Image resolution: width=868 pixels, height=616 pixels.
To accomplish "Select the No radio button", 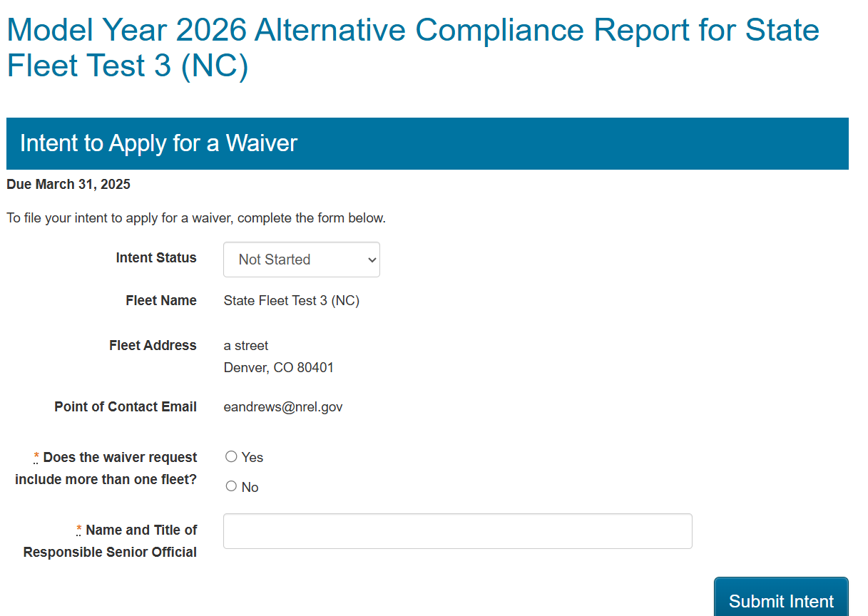I will point(231,486).
